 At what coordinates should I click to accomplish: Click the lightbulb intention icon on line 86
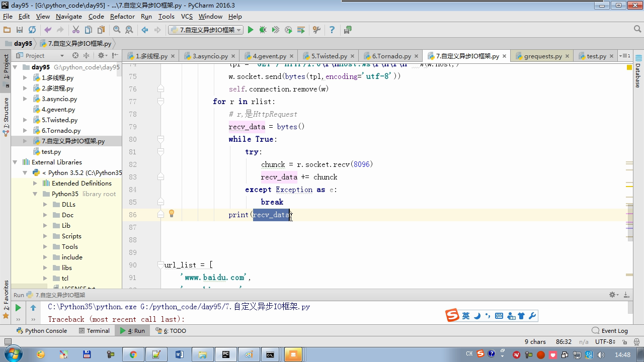click(x=172, y=214)
